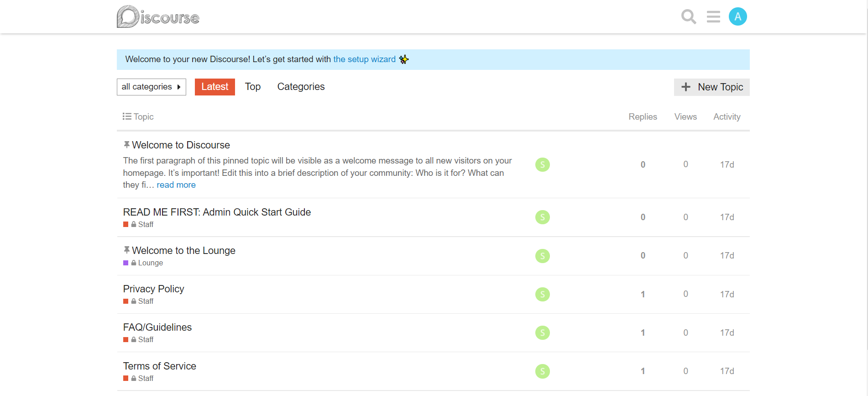The height and width of the screenshot is (396, 868).
Task: Click red Staff swatch under READ ME FIRST
Action: coord(125,224)
